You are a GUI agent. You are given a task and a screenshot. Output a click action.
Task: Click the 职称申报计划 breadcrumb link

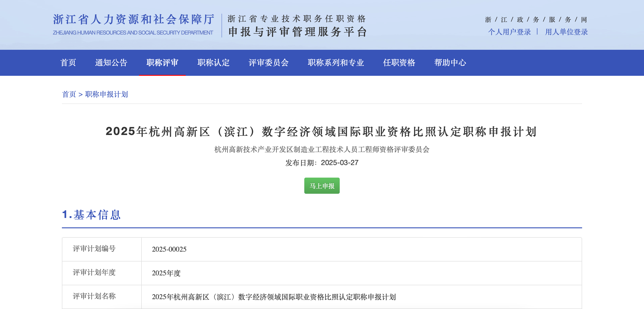pos(107,94)
